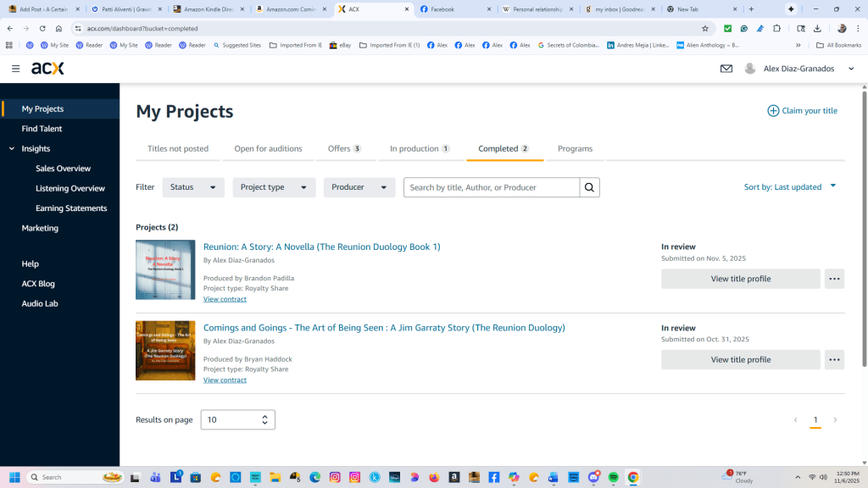
Task: Open more options for the Reunion project
Action: coord(834,278)
